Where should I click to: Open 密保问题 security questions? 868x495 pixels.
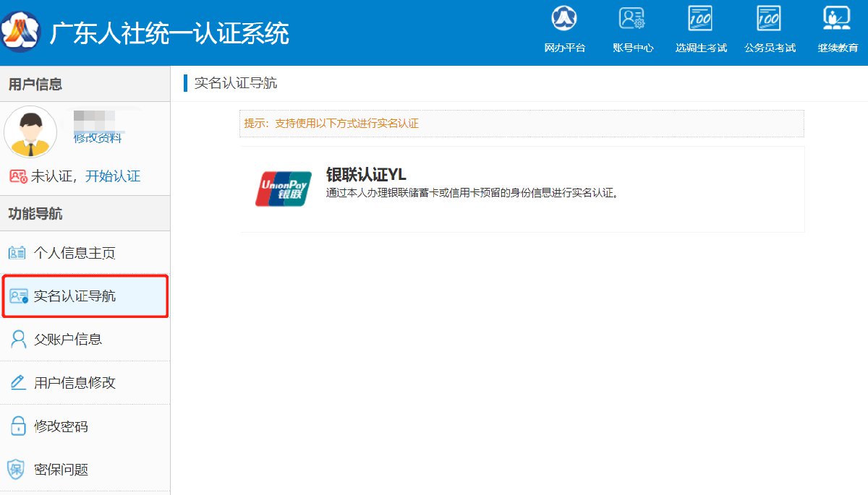[61, 470]
